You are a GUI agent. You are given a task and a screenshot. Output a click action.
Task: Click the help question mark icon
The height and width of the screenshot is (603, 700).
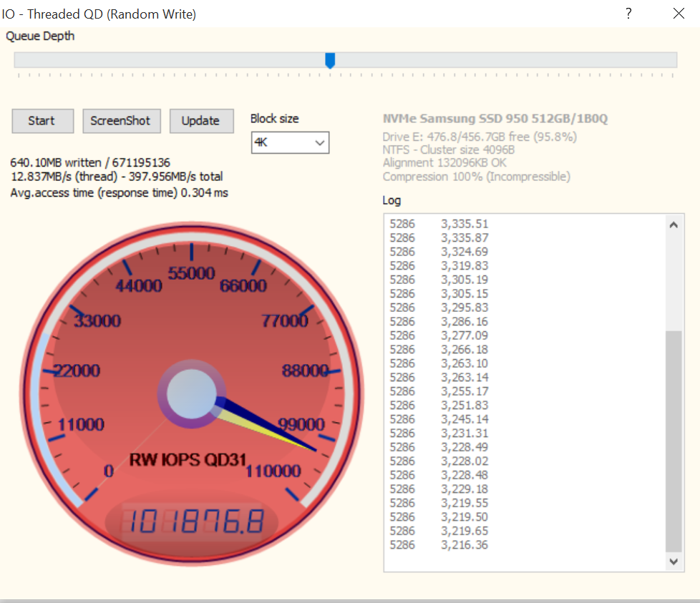point(628,14)
